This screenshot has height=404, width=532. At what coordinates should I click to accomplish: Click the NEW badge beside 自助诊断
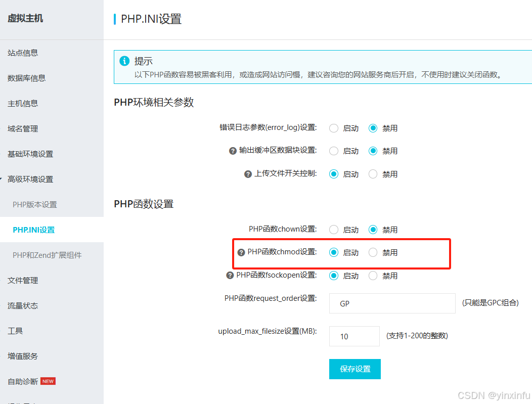point(48,381)
